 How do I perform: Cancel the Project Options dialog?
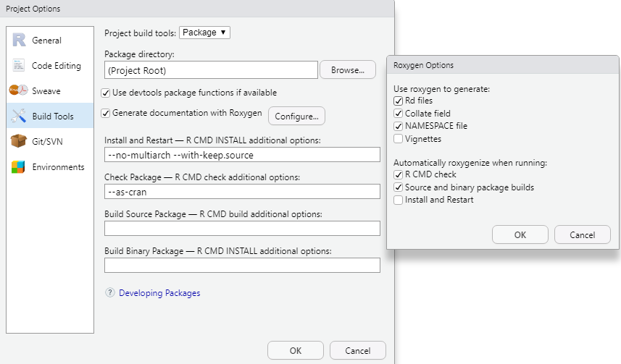(358, 350)
